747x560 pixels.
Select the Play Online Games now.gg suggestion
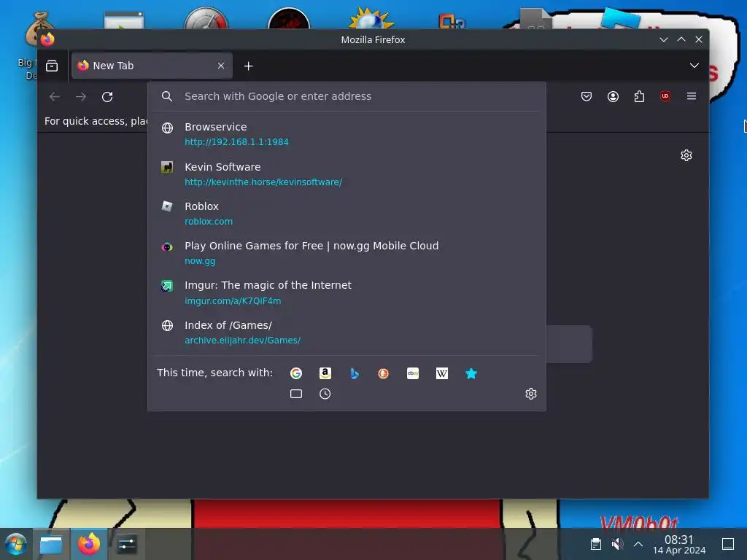(347, 253)
